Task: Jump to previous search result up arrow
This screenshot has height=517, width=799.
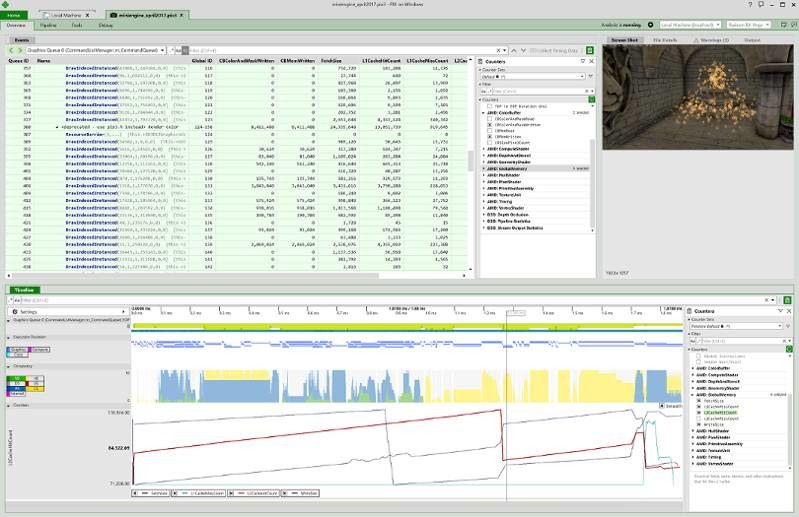Action: point(514,50)
